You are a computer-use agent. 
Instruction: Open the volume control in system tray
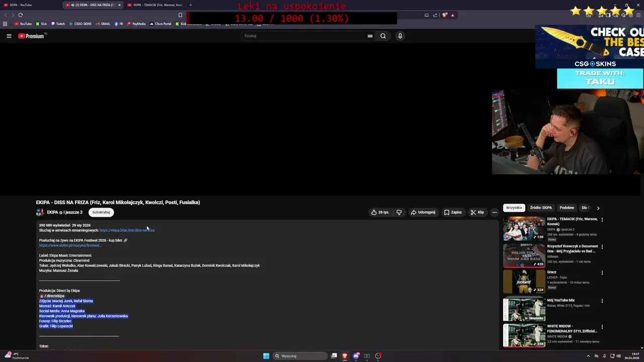(x=618, y=356)
